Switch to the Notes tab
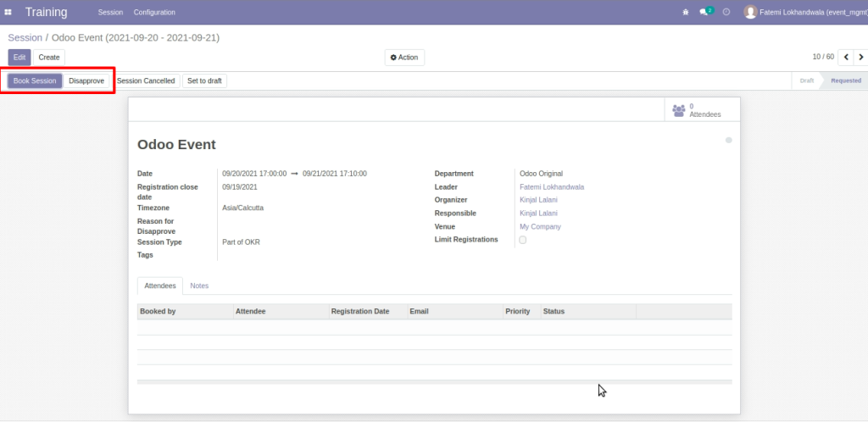This screenshot has height=422, width=868. (199, 286)
